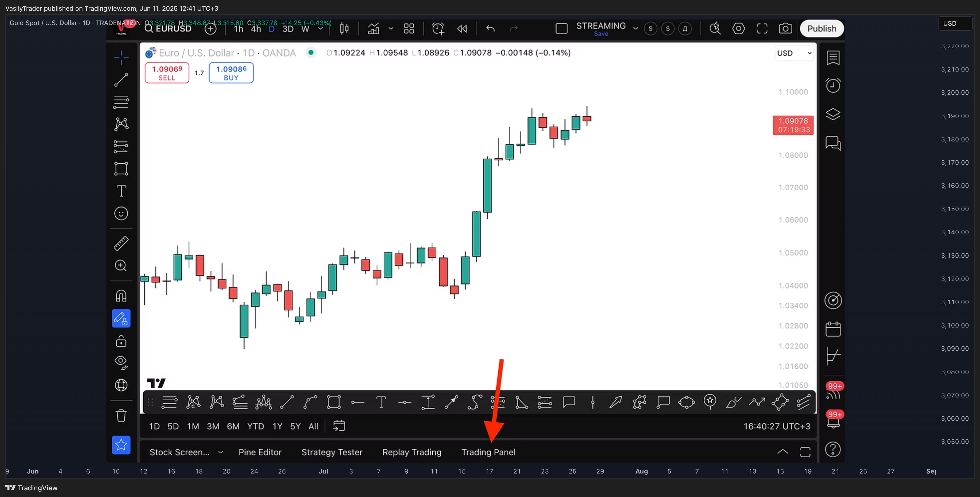The image size is (980, 497).
Task: Open chart settings hexagon icon
Action: [738, 29]
